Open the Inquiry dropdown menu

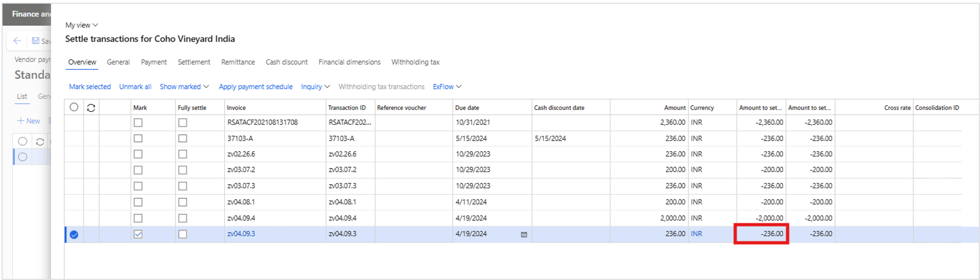[x=315, y=86]
